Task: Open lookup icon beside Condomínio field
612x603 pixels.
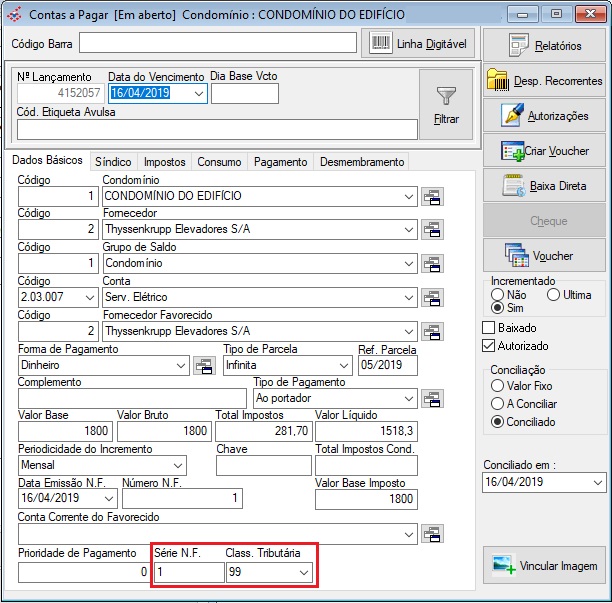Action: coord(432,196)
